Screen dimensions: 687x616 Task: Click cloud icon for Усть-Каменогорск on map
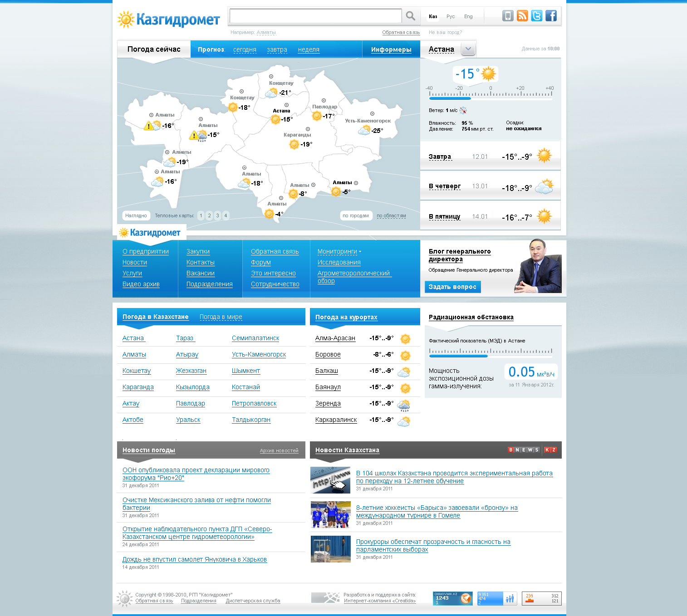(x=364, y=131)
